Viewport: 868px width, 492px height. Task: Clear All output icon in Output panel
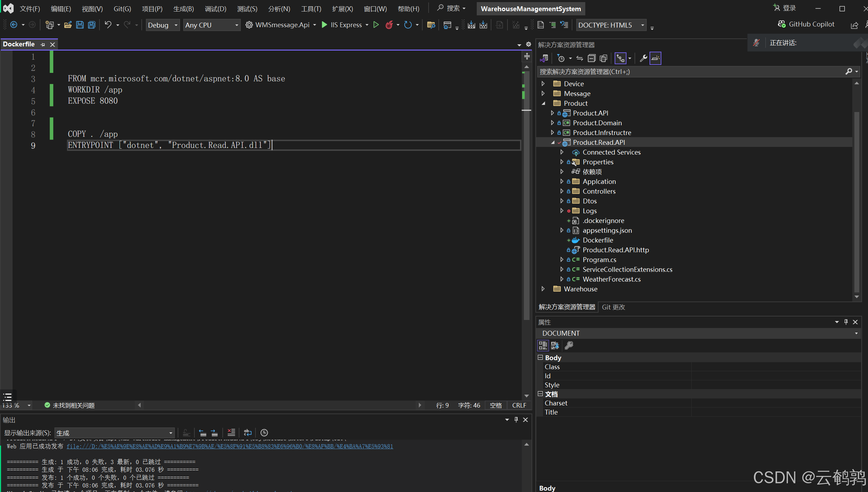click(x=231, y=433)
